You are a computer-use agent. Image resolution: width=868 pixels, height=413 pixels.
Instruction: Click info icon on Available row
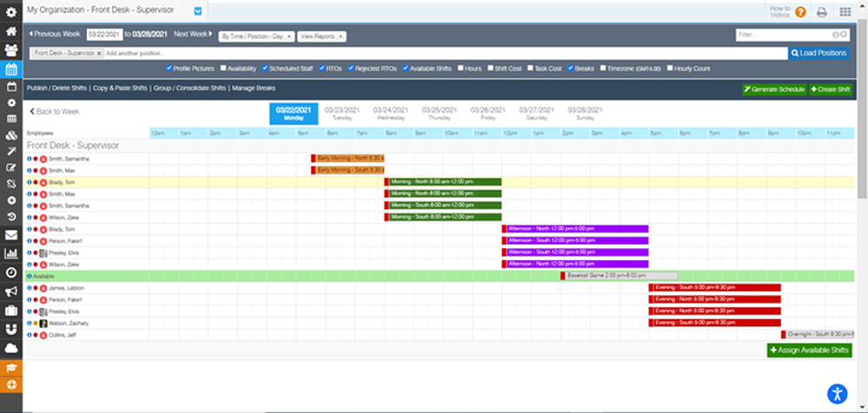(x=29, y=276)
